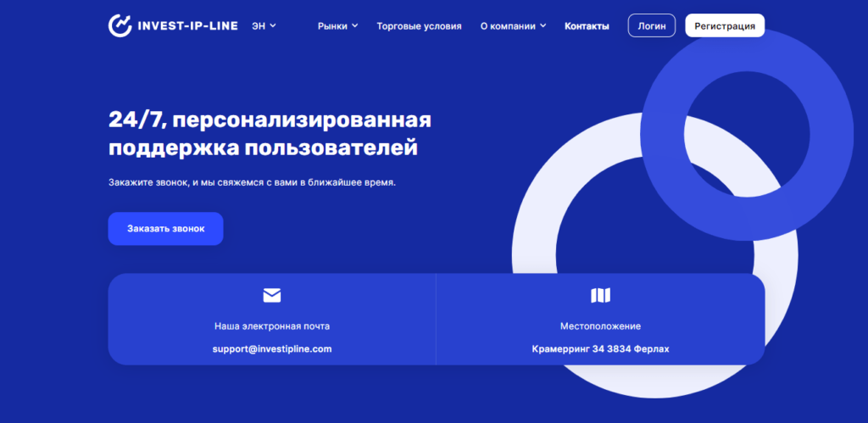
Task: Click the INVEST-IP-LINE brand name text
Action: pos(187,25)
